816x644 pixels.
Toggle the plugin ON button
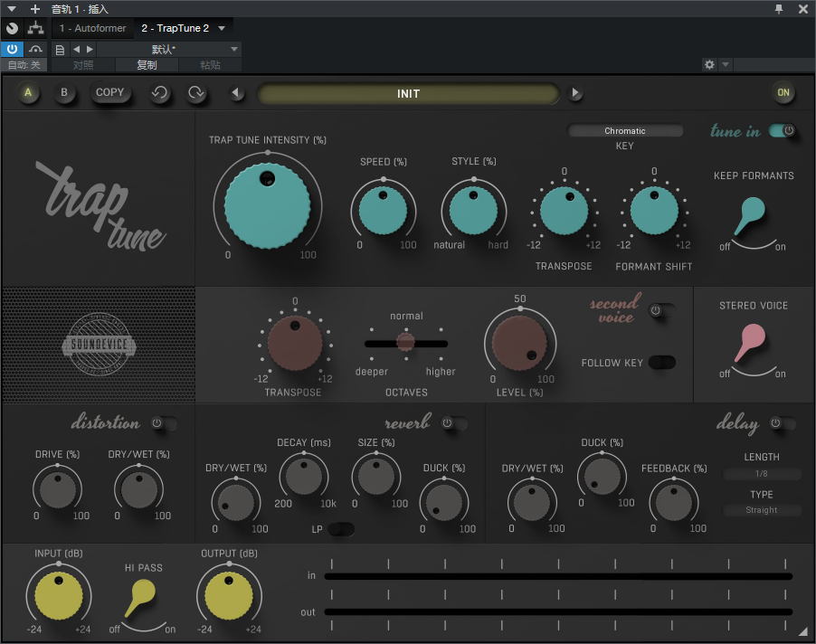point(783,92)
